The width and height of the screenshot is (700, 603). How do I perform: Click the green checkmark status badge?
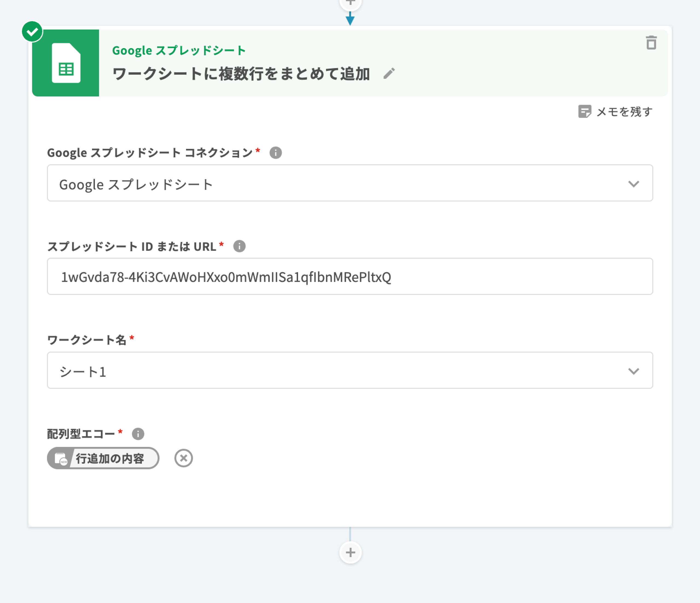click(32, 32)
